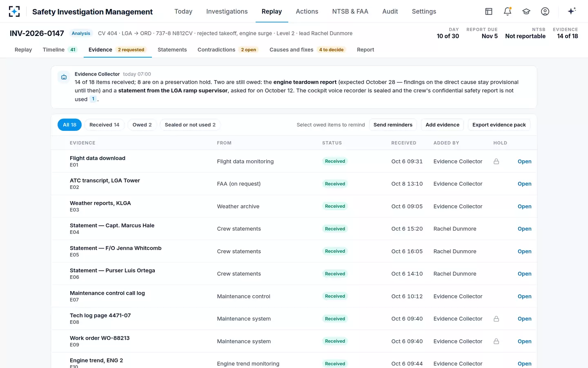Image resolution: width=588 pixels, height=368 pixels.
Task: Click the Safety Investigation Management logo icon
Action: pyautogui.click(x=14, y=11)
